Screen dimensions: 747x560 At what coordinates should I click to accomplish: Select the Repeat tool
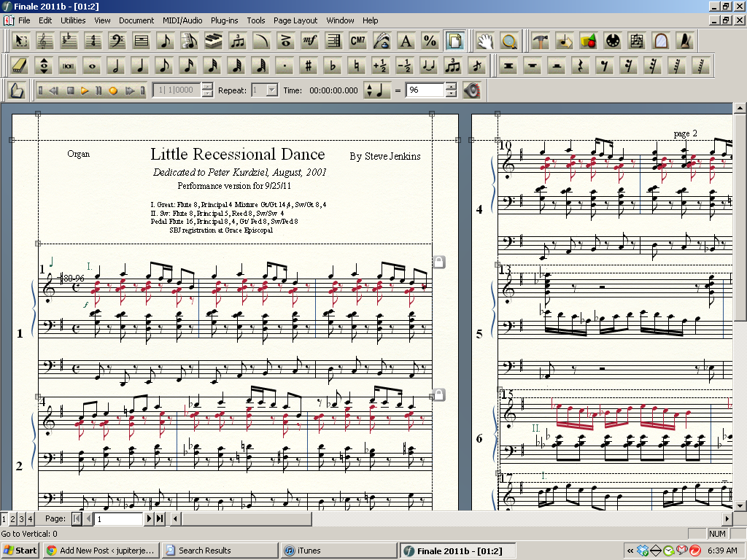333,42
